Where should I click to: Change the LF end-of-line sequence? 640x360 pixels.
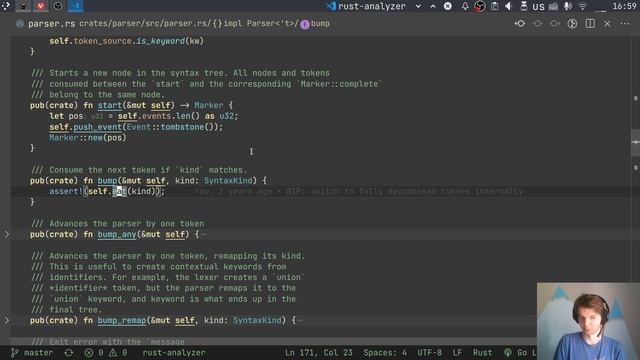point(457,353)
